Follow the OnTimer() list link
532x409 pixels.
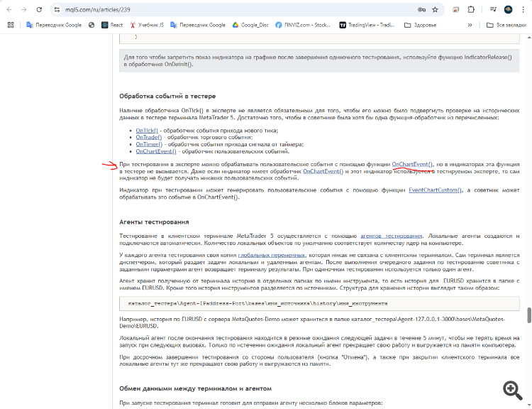pyautogui.click(x=149, y=144)
